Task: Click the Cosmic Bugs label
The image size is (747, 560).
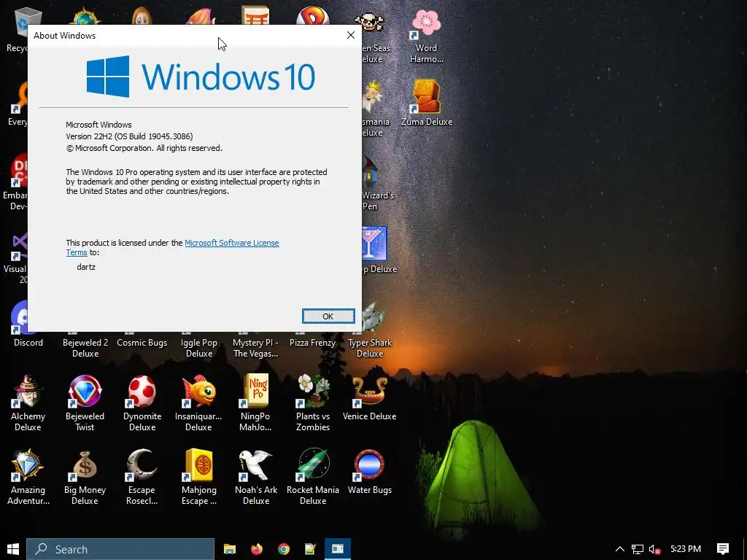Action: pos(142,343)
